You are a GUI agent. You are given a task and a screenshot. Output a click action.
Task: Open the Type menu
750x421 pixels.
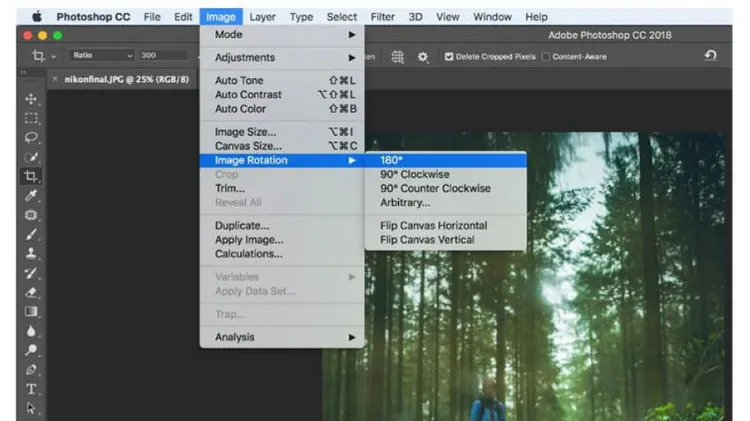tap(301, 17)
